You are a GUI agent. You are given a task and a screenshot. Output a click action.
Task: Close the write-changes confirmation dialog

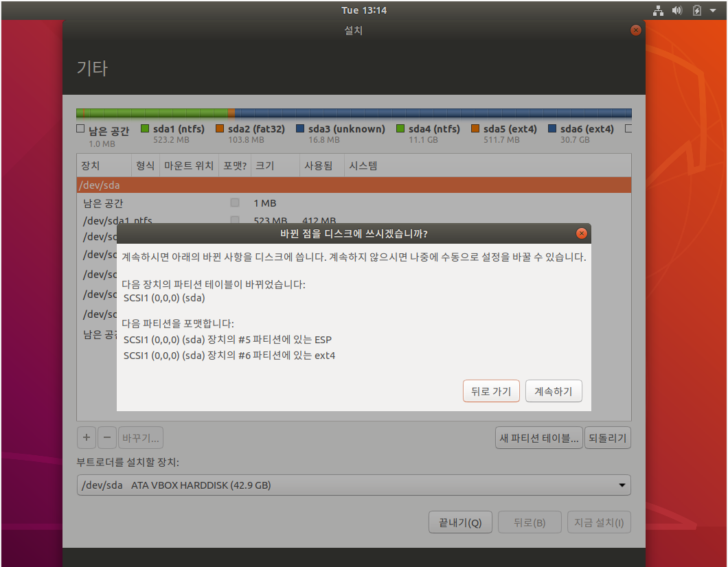(x=581, y=233)
